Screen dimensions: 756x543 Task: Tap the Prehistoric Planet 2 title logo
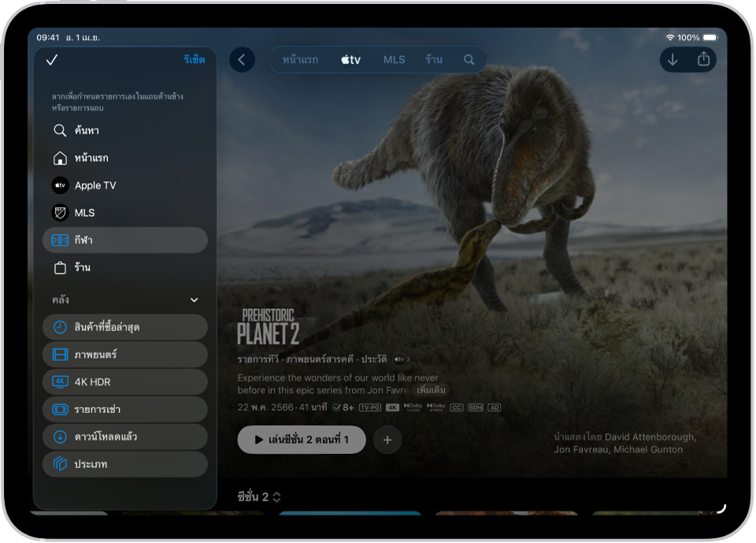268,327
